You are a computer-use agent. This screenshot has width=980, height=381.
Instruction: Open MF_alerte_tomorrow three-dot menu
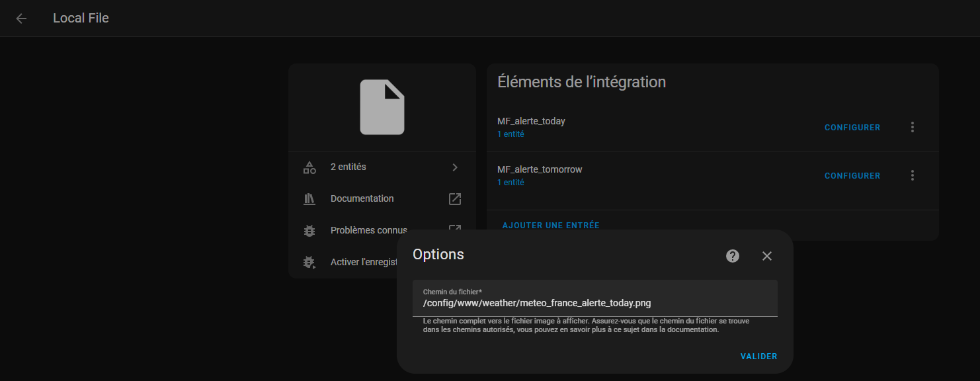click(913, 175)
